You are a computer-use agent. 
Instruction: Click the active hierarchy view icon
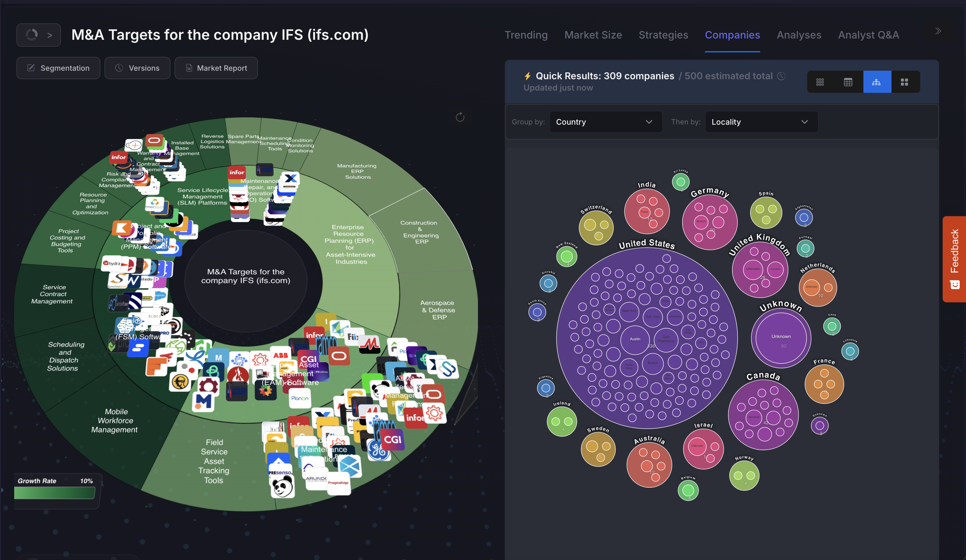877,82
